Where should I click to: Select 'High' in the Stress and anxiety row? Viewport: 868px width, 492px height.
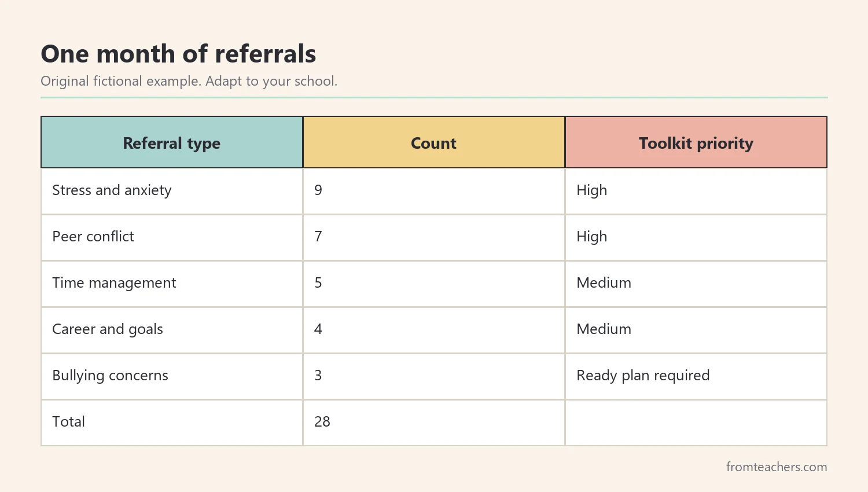pyautogui.click(x=696, y=191)
